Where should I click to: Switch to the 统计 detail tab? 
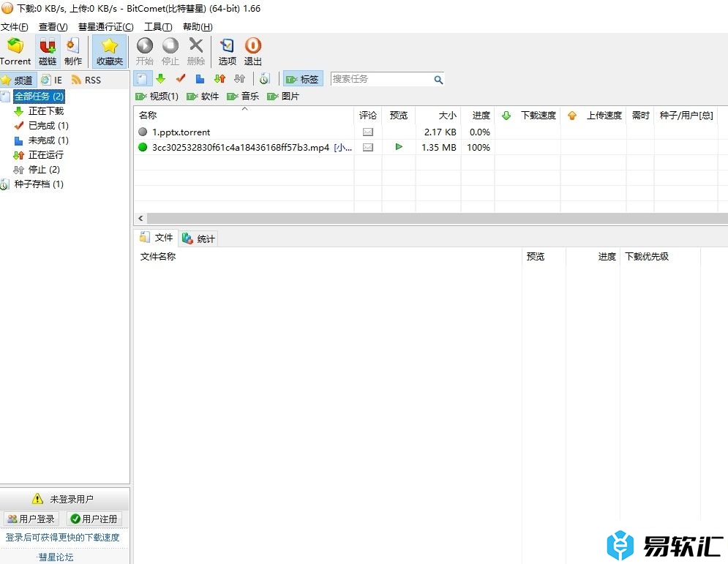point(198,238)
